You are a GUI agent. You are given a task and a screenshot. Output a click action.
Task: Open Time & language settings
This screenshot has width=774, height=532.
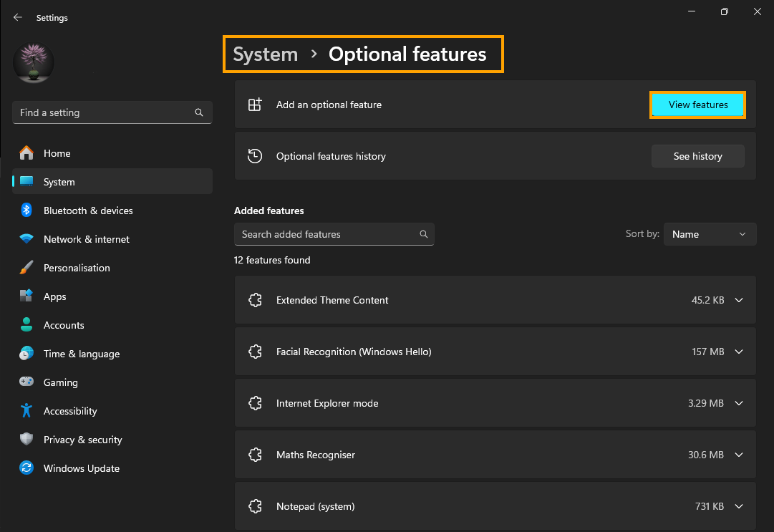tap(112, 353)
